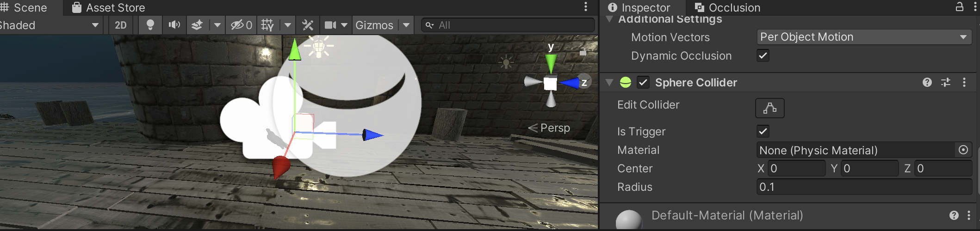Toggle 2D view mode
The width and height of the screenshot is (980, 231).
(121, 25)
